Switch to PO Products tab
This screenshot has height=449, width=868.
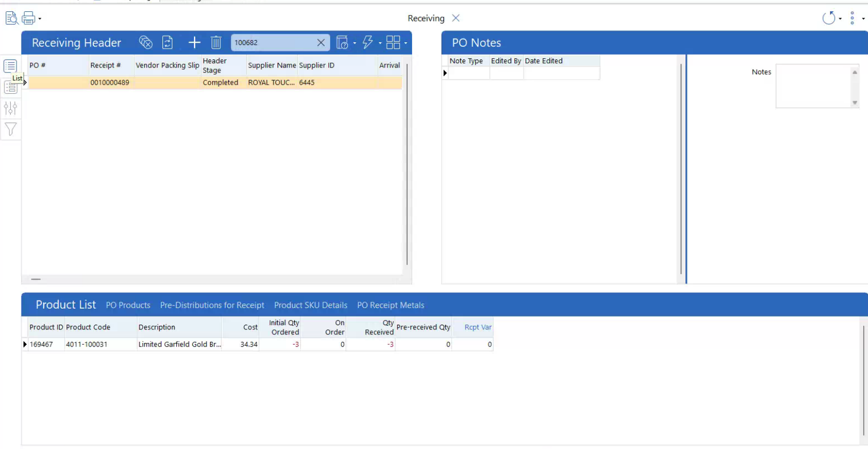tap(128, 305)
